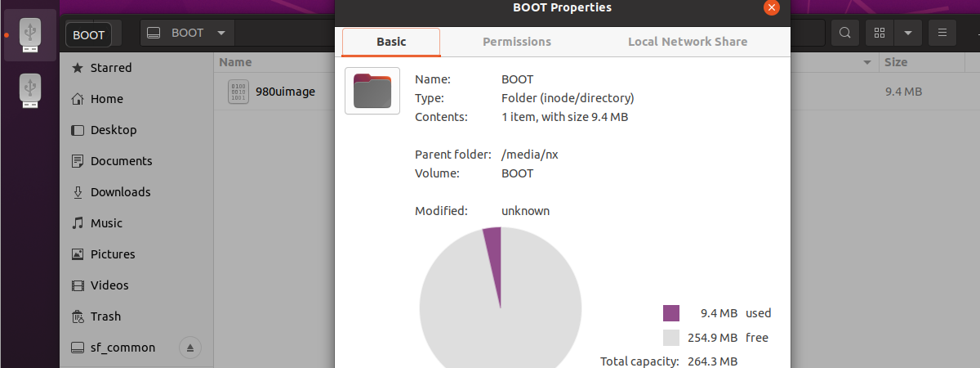Click the disk usage pie chart
The height and width of the screenshot is (368, 980).
[500, 298]
